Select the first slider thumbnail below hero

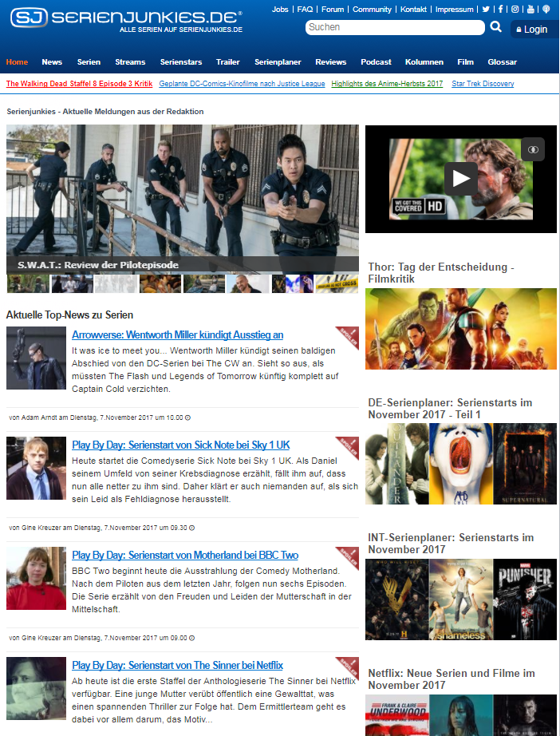(28, 284)
